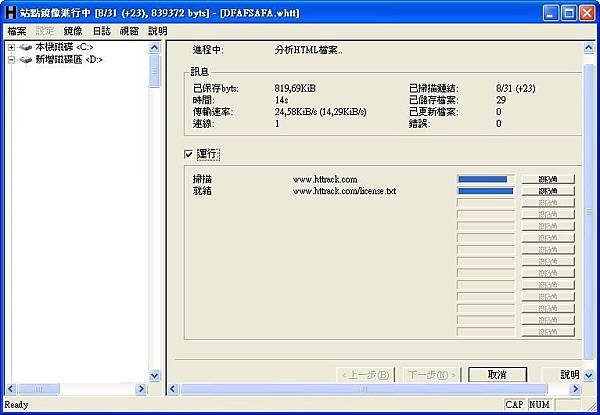Image resolution: width=600 pixels, height=415 pixels.
Task: Click main panel scroll down arrow
Action: click(x=589, y=376)
